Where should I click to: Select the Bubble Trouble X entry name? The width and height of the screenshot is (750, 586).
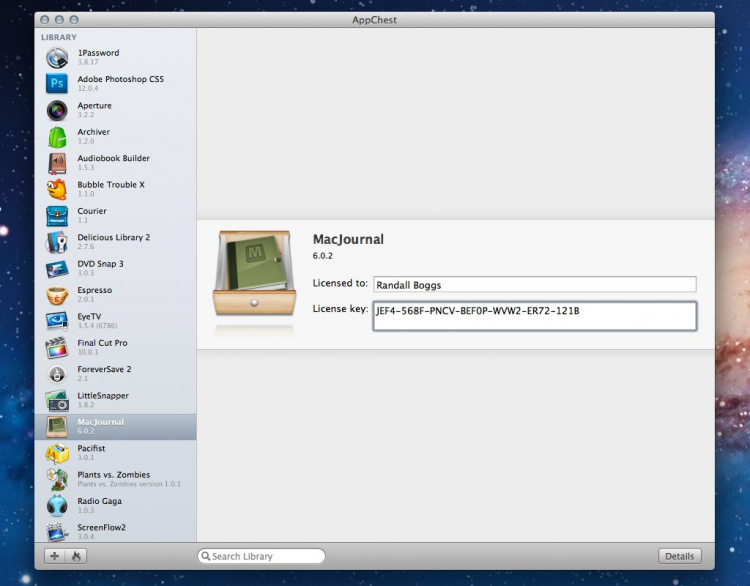(x=111, y=184)
